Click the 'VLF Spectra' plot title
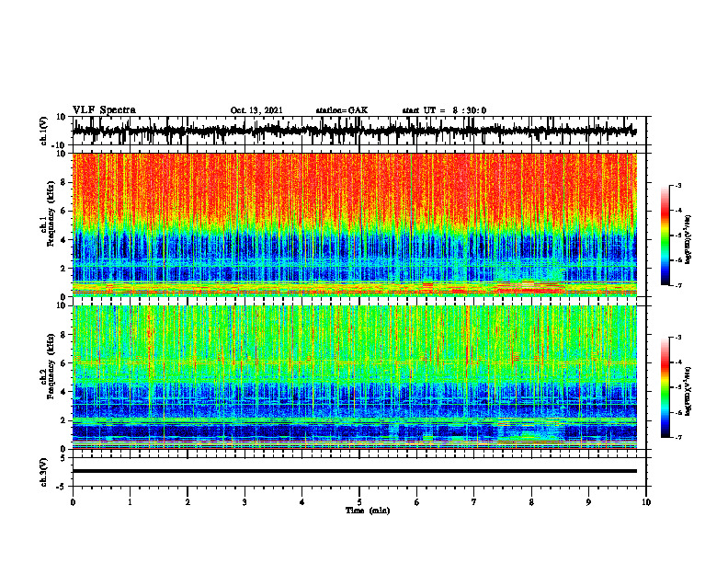Image resolution: width=728 pixels, height=563 pixels. 104,109
